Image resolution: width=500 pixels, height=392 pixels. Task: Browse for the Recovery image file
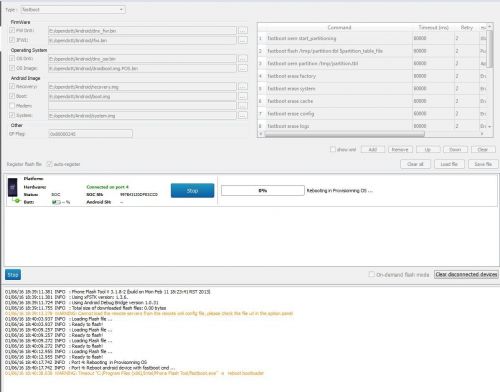point(243,87)
